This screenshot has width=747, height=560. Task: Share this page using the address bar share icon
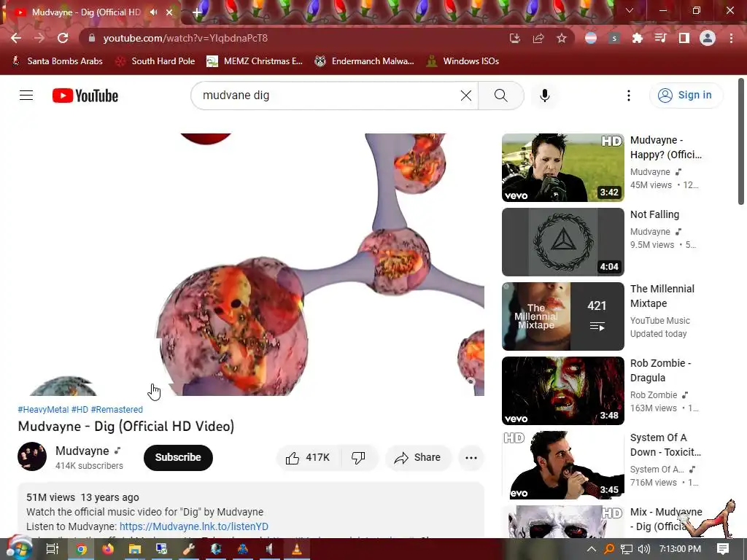click(538, 38)
